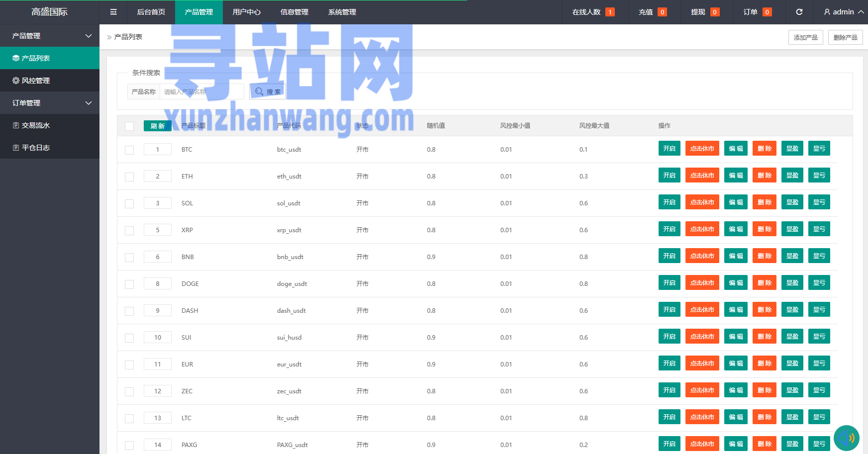Click the magnifier search button

tap(268, 91)
